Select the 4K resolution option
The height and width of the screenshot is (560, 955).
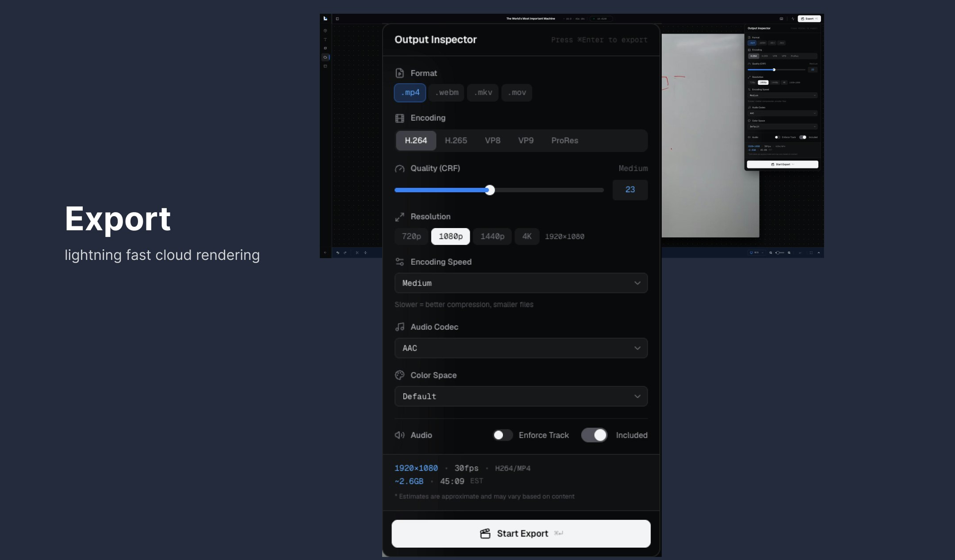pos(527,236)
